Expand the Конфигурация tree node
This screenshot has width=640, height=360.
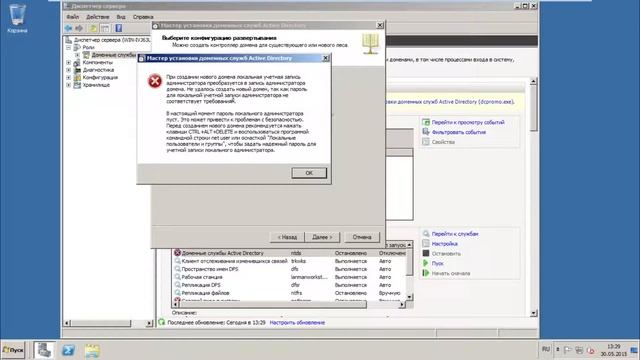(69, 77)
